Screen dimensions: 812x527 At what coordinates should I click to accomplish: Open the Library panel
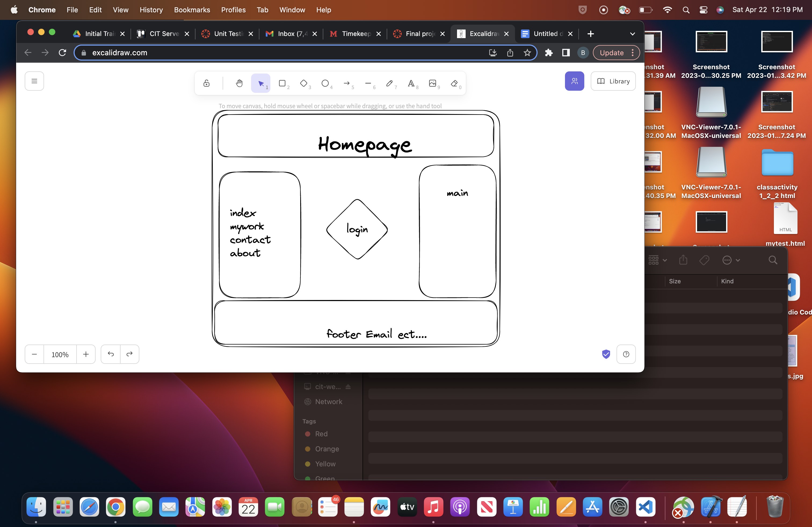coord(613,81)
